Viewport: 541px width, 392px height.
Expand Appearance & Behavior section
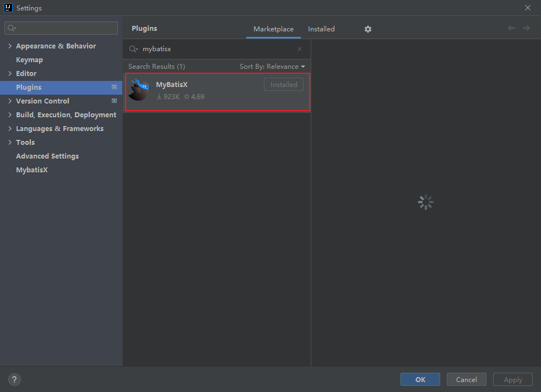(10, 46)
